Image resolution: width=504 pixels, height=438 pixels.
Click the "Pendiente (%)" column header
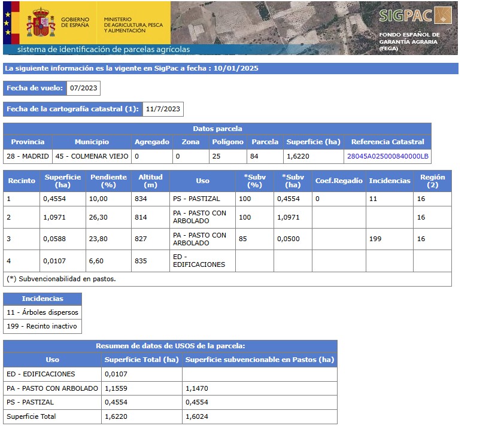[108, 181]
